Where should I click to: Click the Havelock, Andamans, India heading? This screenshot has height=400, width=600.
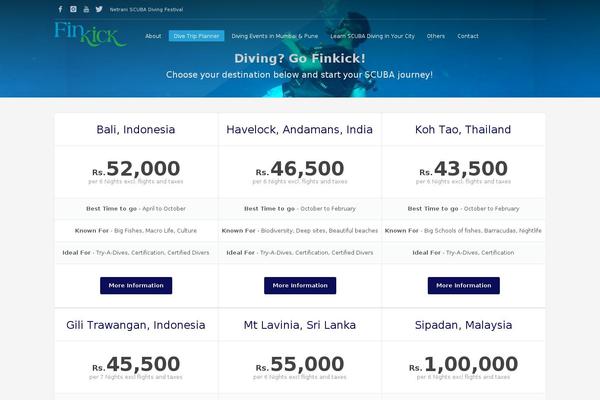[300, 129]
